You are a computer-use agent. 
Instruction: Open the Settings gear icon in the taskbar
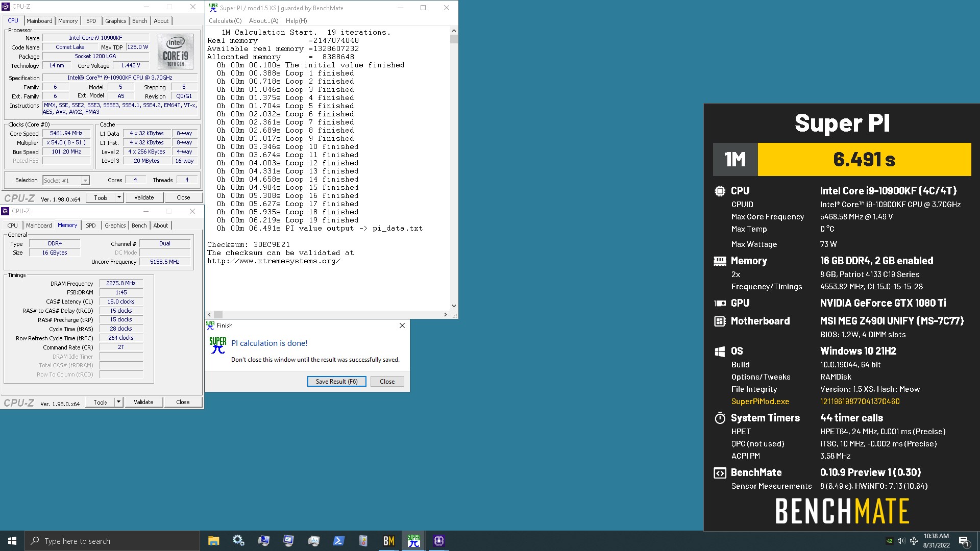pyautogui.click(x=238, y=541)
